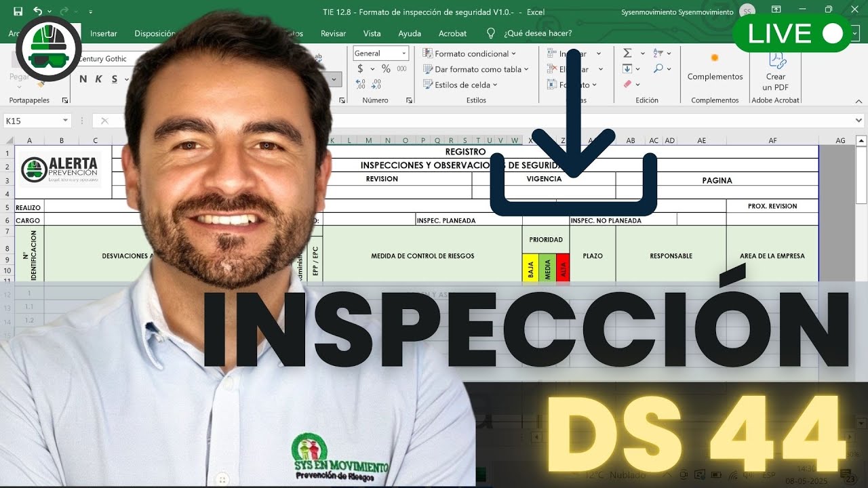Open the Quick Access Toolbar customization arrow

coord(91,12)
